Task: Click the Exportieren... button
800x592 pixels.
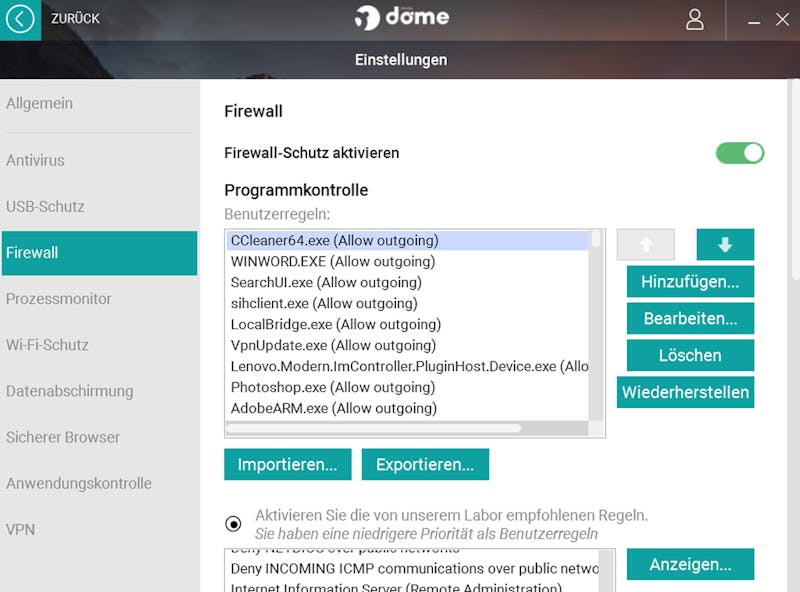Action: click(x=425, y=464)
